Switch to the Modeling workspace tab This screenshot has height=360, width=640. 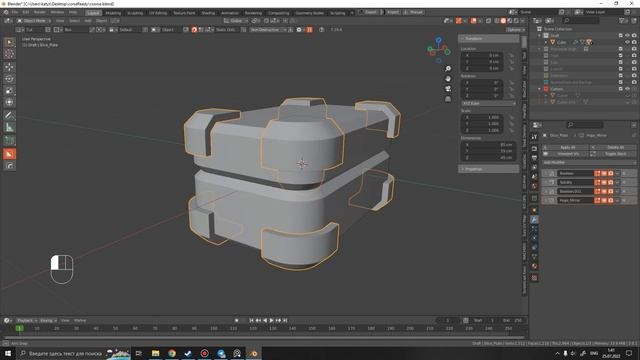tap(113, 13)
